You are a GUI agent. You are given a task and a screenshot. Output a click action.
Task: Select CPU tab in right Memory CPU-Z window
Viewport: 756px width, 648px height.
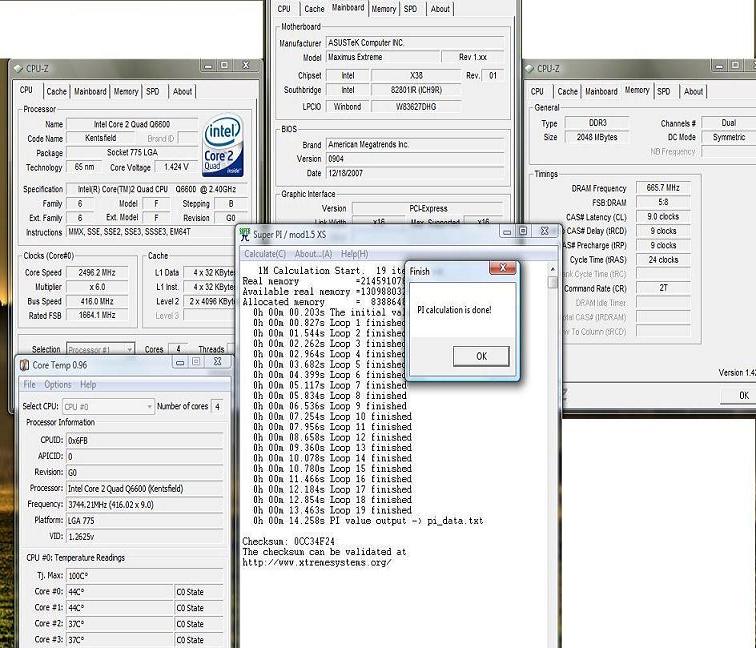click(x=537, y=91)
